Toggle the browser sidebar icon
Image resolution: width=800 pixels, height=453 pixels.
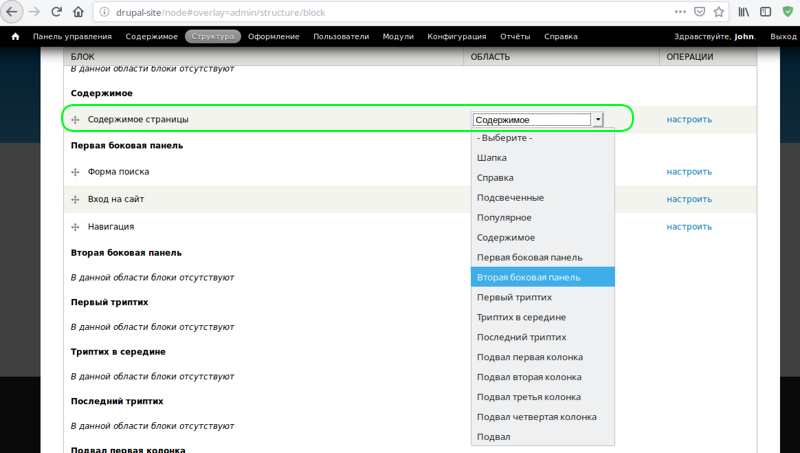point(765,12)
